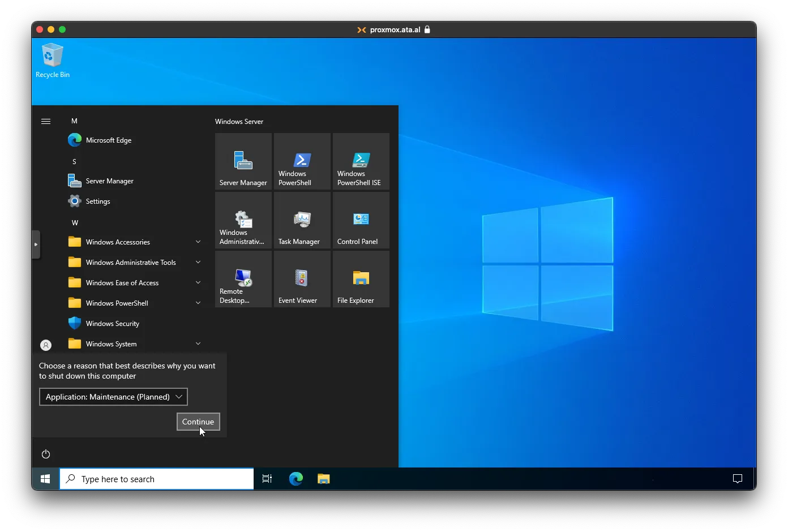Open the Recycle Bin on desktop

[x=53, y=61]
